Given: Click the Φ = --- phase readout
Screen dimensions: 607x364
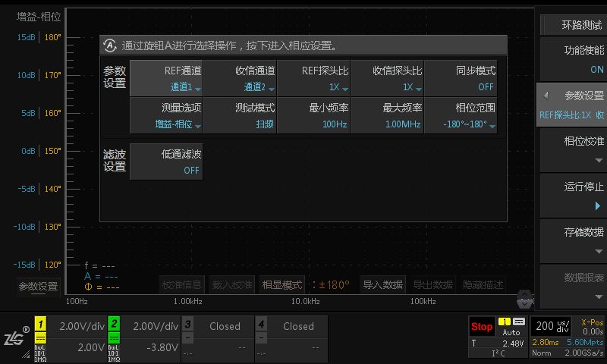Looking at the screenshot, I should click(102, 287).
